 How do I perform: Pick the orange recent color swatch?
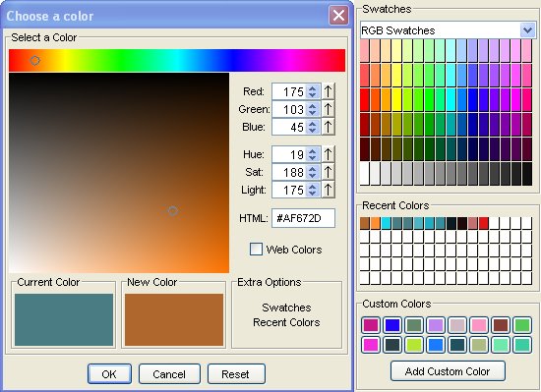pos(376,223)
